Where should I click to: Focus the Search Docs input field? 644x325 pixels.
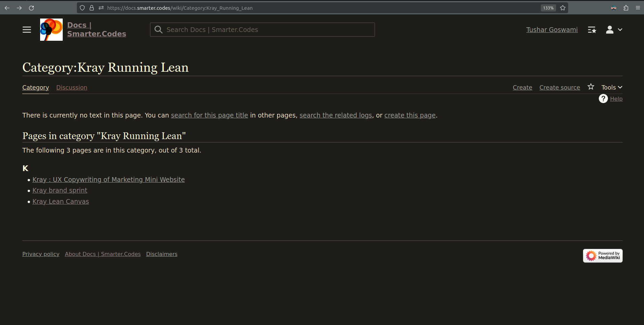pos(262,30)
